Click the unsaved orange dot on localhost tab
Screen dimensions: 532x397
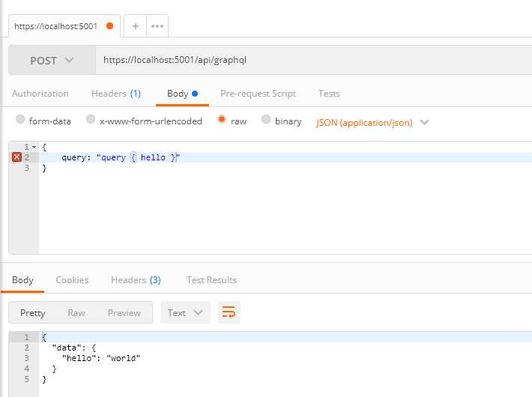(x=109, y=25)
